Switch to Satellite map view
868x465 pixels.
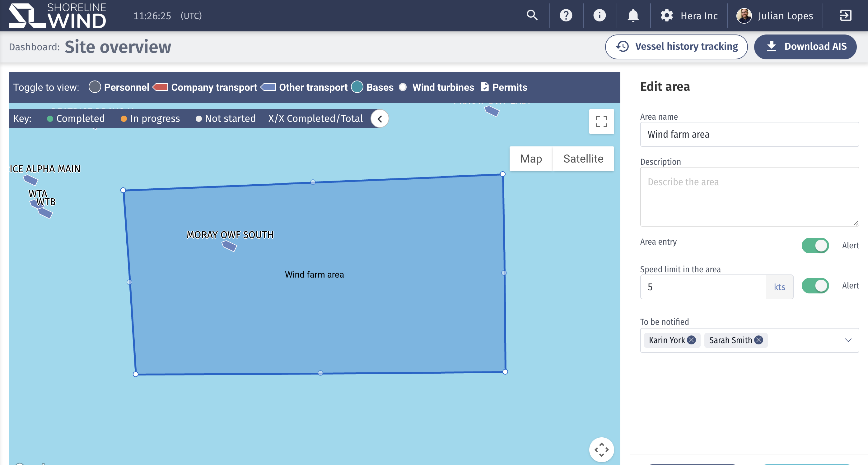point(583,159)
